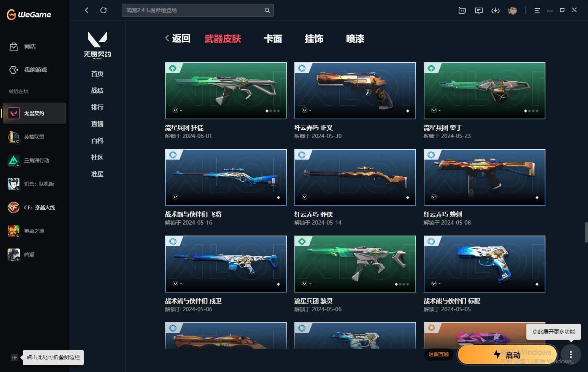Click the vertical scrollbar thumb

point(586,232)
